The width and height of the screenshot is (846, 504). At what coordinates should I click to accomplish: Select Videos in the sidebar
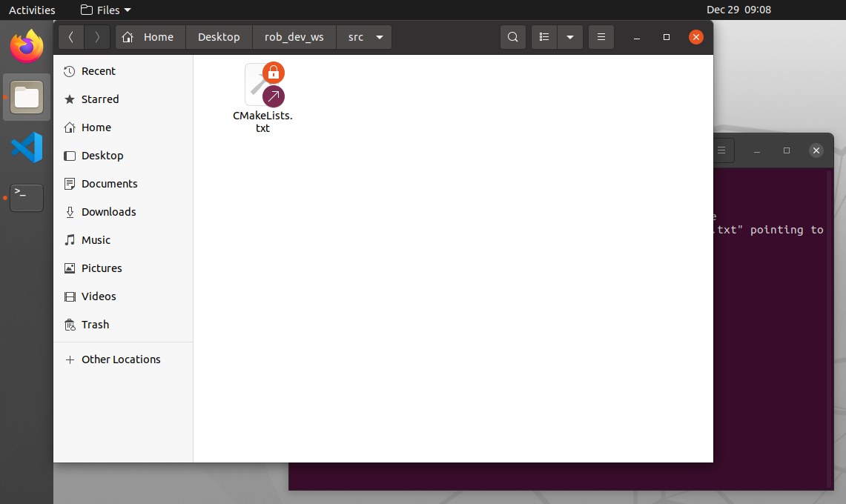(123, 296)
